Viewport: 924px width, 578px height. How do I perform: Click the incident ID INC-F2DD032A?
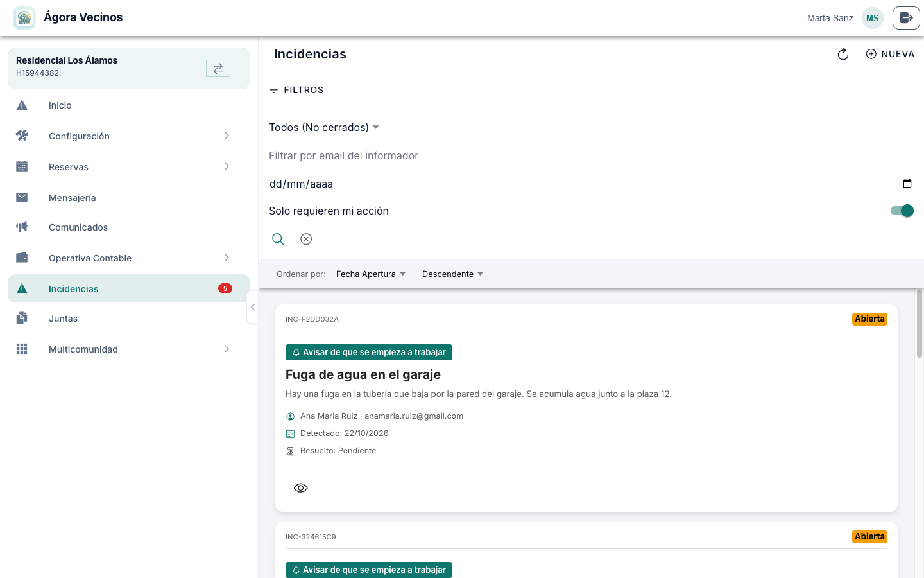coord(312,319)
